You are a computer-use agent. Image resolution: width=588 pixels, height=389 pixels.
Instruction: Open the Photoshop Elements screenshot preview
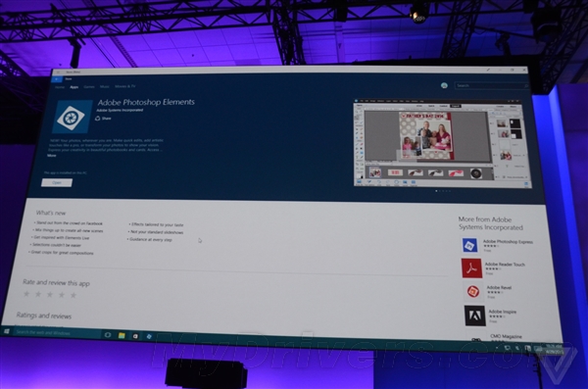[x=443, y=143]
